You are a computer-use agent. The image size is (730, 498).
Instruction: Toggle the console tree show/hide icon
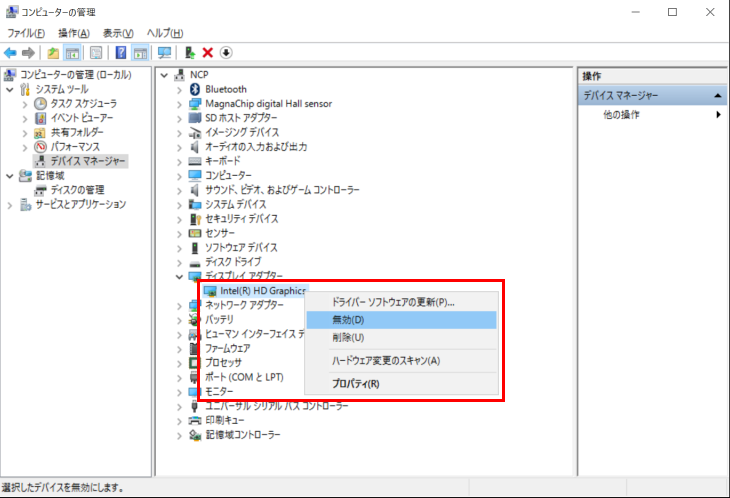[72, 53]
